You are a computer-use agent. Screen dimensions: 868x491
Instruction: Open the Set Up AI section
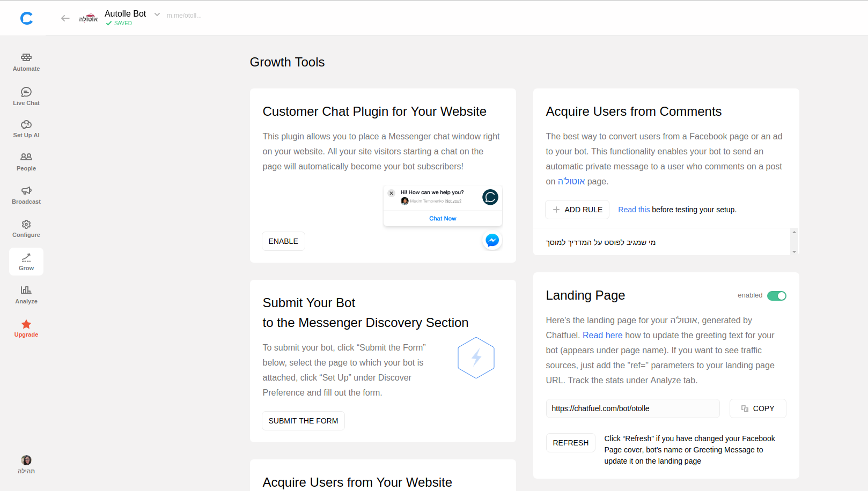coord(26,129)
